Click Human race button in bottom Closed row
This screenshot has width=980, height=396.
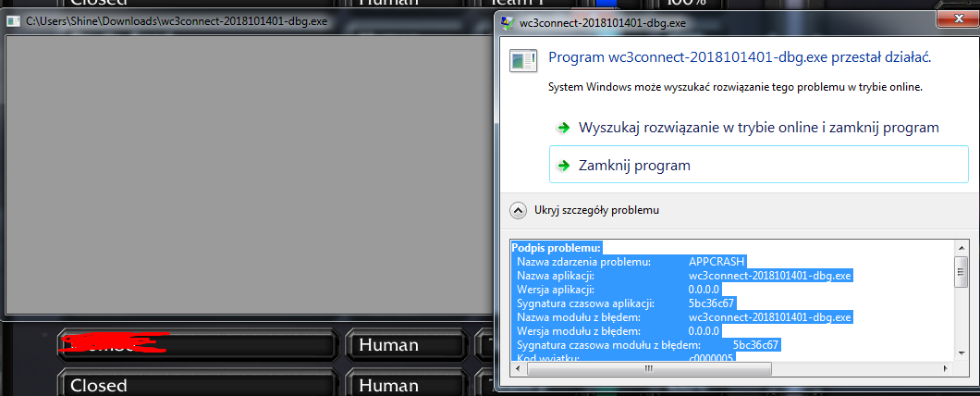406,383
